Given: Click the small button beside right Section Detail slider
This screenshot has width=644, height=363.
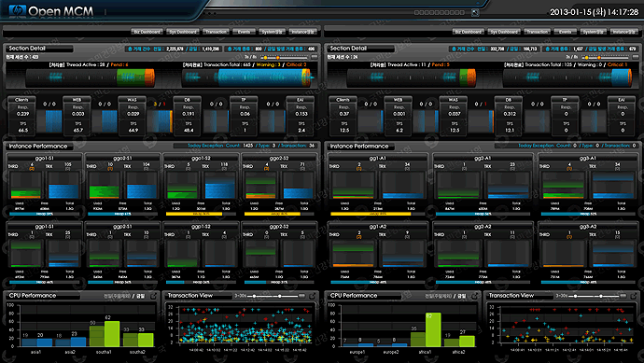Looking at the screenshot, I should (x=636, y=57).
